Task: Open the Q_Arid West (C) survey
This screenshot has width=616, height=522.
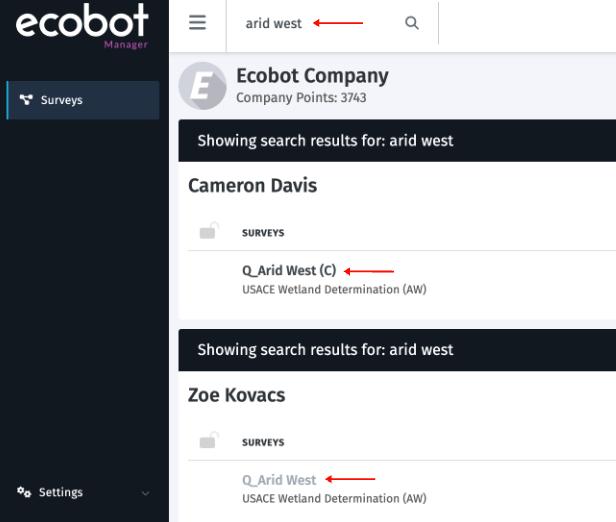Action: 289,270
